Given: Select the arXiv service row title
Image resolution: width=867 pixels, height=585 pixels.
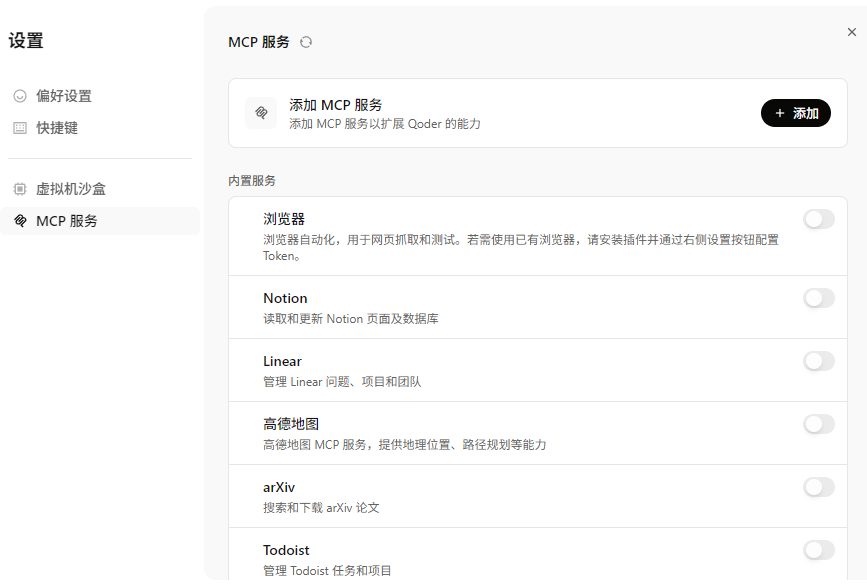Looking at the screenshot, I should [x=279, y=487].
